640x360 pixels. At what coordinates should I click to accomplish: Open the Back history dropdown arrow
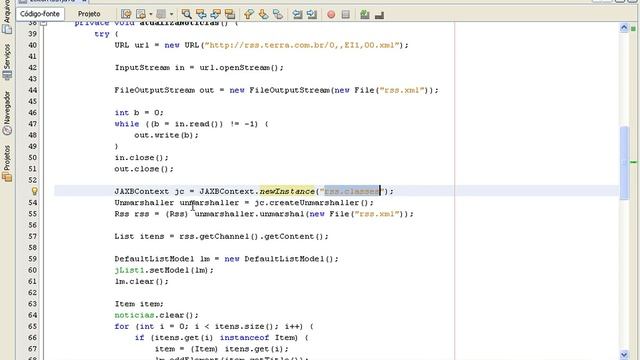151,14
